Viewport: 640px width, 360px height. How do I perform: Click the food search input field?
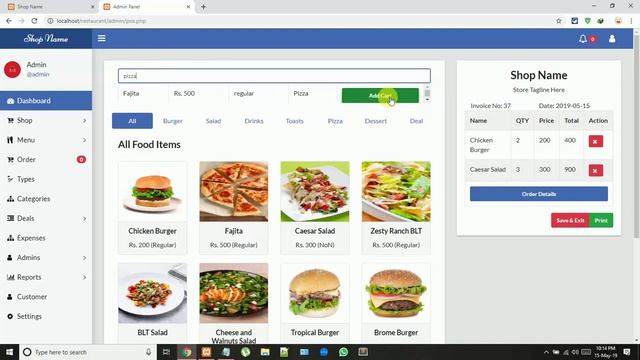(274, 76)
